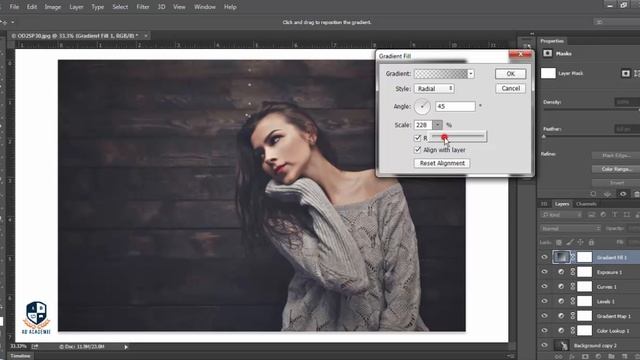
Task: Switch to the Layers tab
Action: click(562, 204)
